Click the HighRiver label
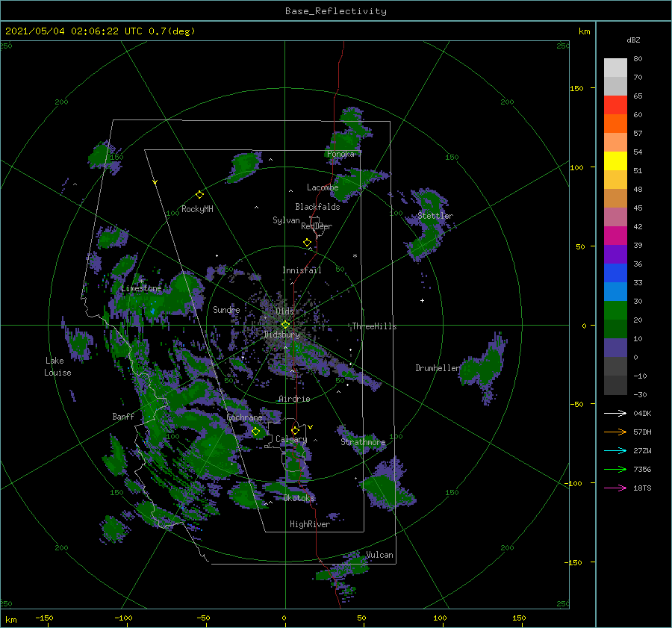The image size is (672, 628). click(x=310, y=524)
